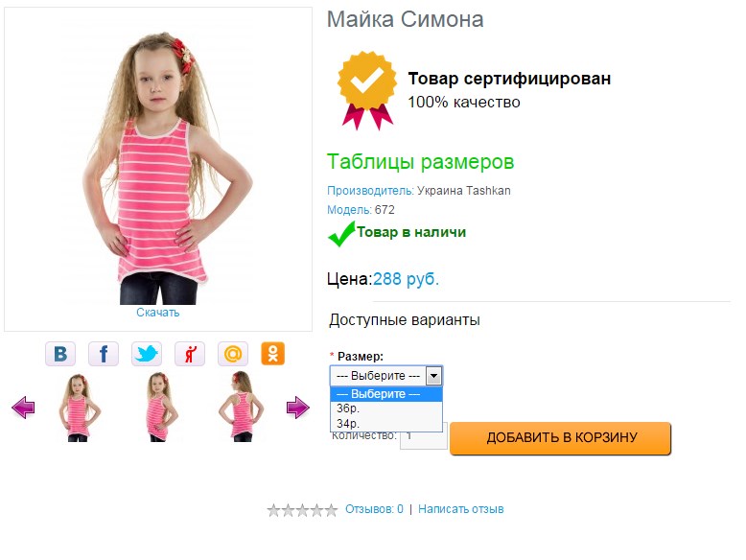The height and width of the screenshot is (560, 746).
Task: Share via the Ya.ru icon
Action: 190,354
